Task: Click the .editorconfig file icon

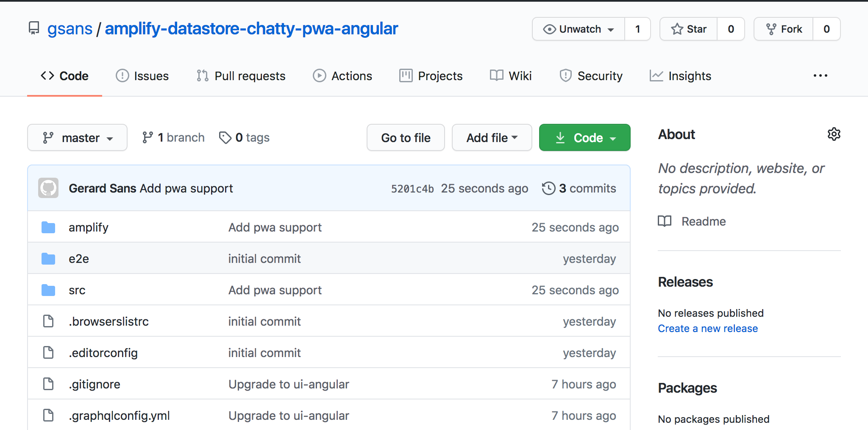Action: click(48, 353)
